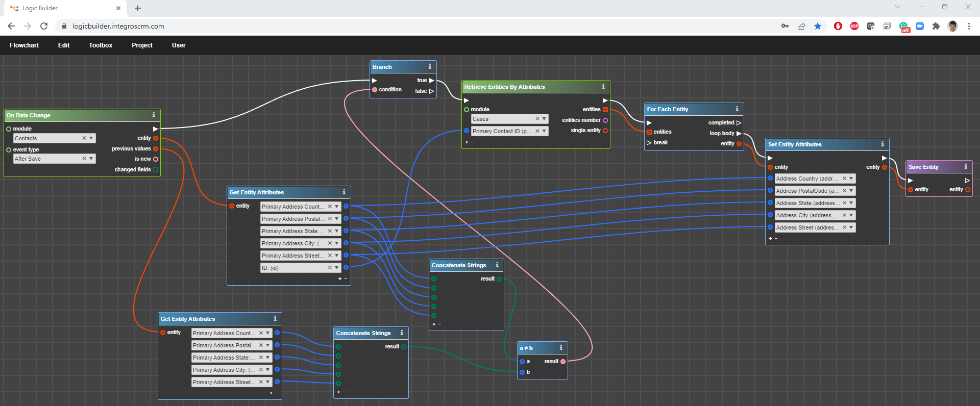
Task: Open the browser extensions puzzle icon
Action: pyautogui.click(x=936, y=26)
